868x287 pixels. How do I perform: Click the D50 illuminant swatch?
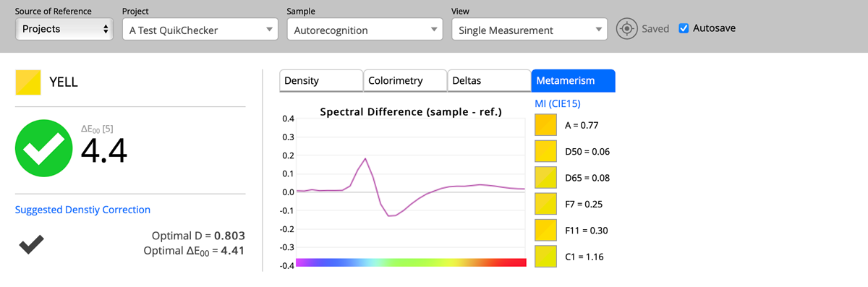(545, 151)
